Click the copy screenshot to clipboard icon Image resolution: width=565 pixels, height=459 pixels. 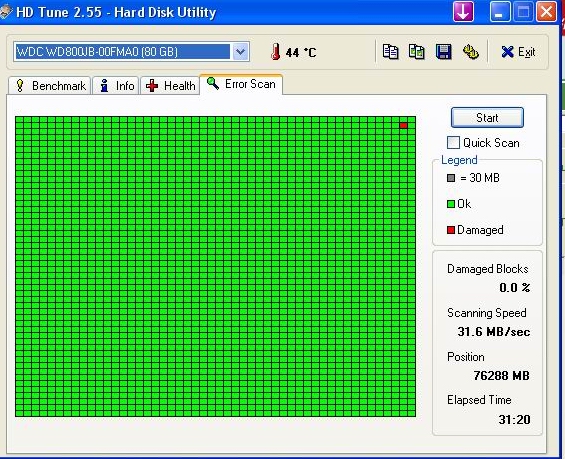(x=417, y=52)
